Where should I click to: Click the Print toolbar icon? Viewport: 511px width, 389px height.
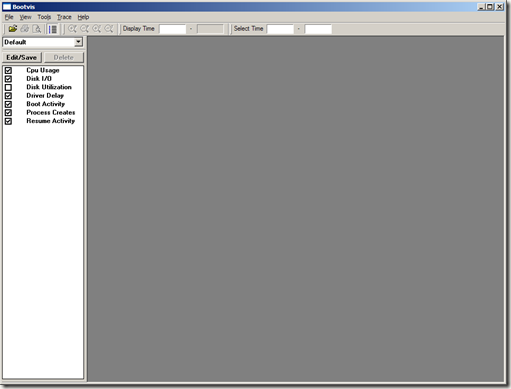[25, 29]
